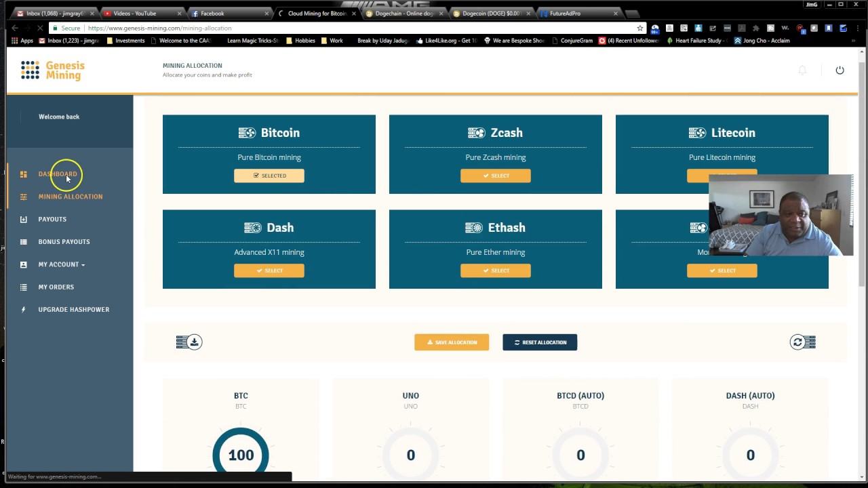
Task: Open My Orders in sidebar
Action: tap(56, 287)
